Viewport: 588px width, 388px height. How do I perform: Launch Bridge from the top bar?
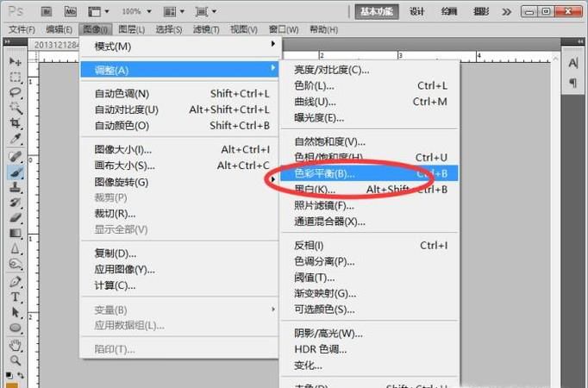tap(46, 11)
